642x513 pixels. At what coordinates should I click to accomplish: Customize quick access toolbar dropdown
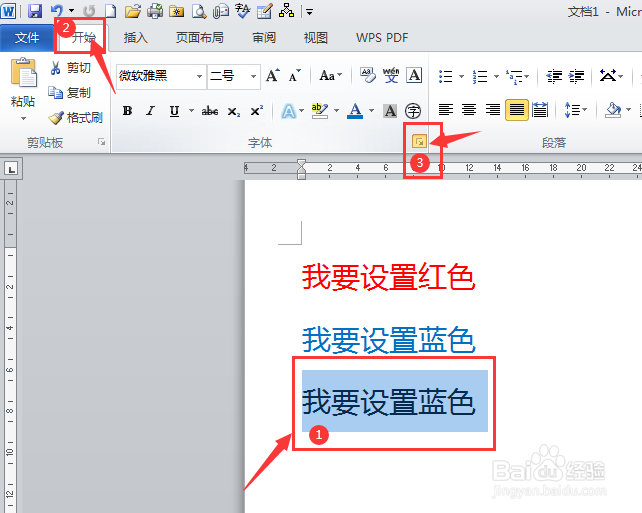coord(310,12)
